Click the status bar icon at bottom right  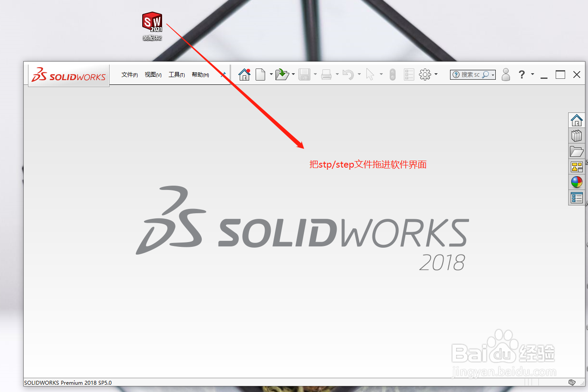[572, 383]
